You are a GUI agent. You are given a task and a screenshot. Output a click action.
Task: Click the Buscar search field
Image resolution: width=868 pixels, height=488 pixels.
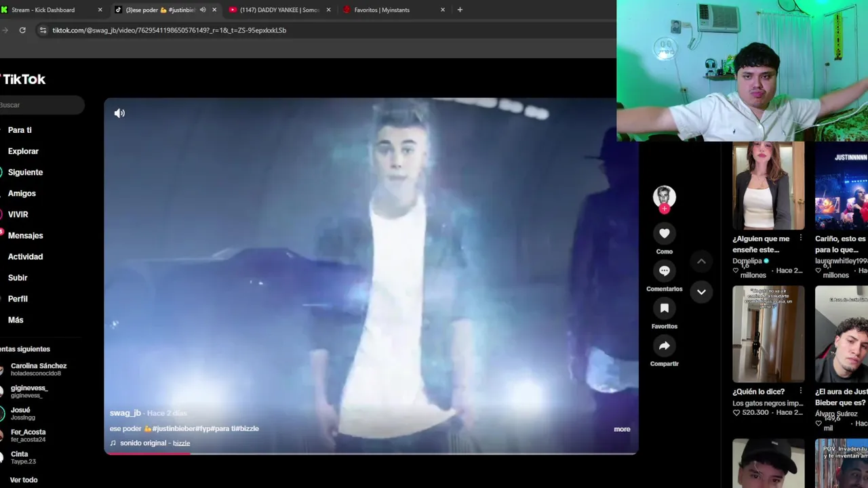tap(41, 105)
